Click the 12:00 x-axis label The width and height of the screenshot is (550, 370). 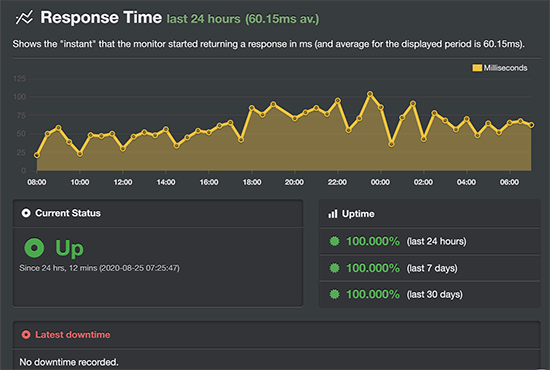pos(123,182)
